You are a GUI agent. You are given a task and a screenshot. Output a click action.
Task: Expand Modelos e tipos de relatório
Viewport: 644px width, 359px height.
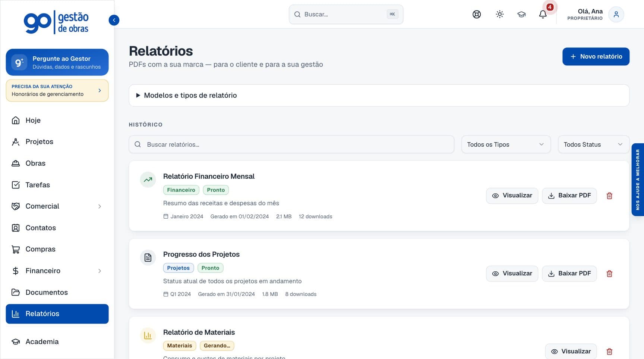click(379, 96)
